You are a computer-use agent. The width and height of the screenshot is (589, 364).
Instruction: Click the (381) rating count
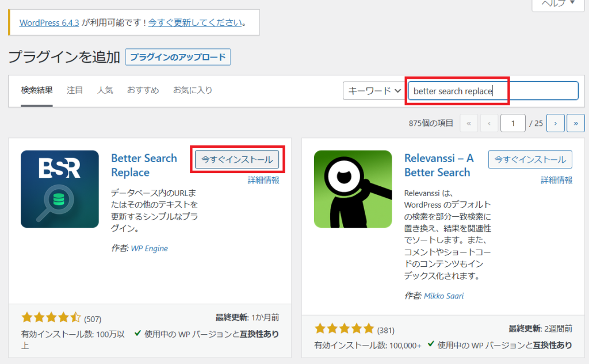tap(386, 330)
